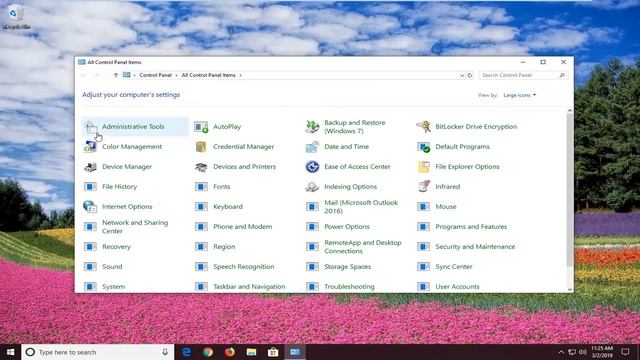Viewport: 640px width, 360px height.
Task: Expand the chevron after Control Panel breadcrumb
Action: pos(176,76)
